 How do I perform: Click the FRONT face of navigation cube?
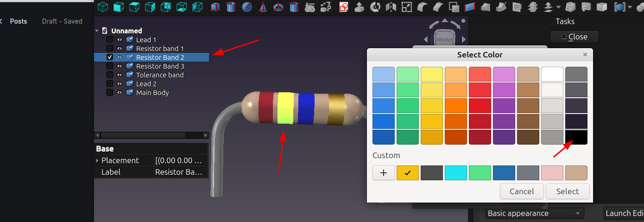[x=444, y=40]
